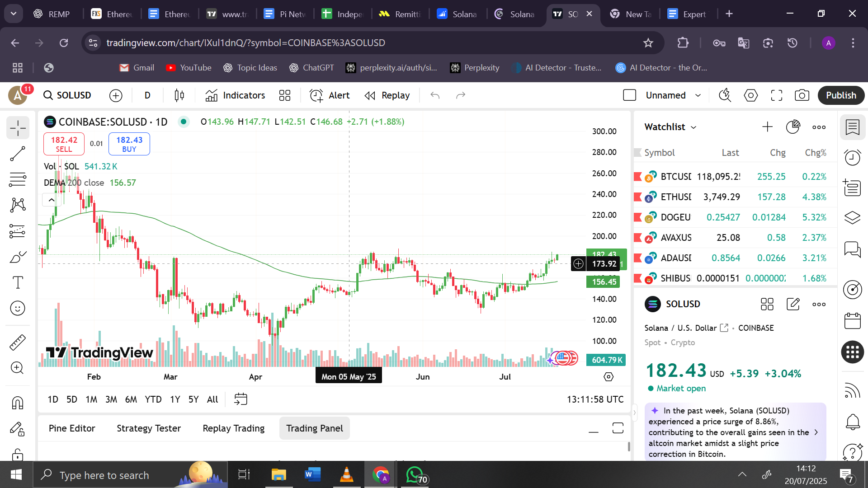Redo the chart action
868x488 pixels.
pyautogui.click(x=461, y=95)
